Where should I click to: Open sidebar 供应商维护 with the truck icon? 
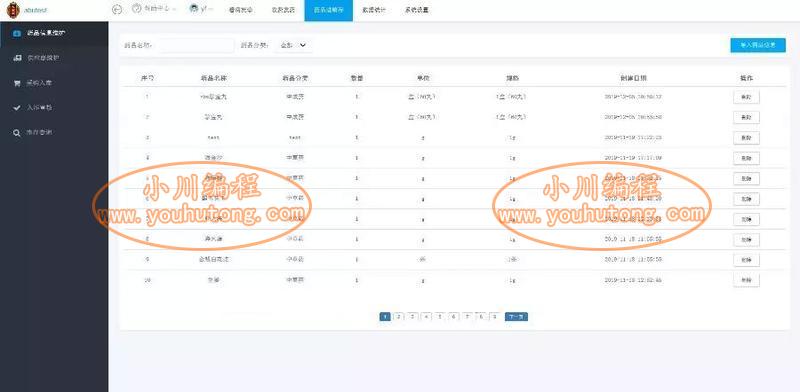click(54, 58)
